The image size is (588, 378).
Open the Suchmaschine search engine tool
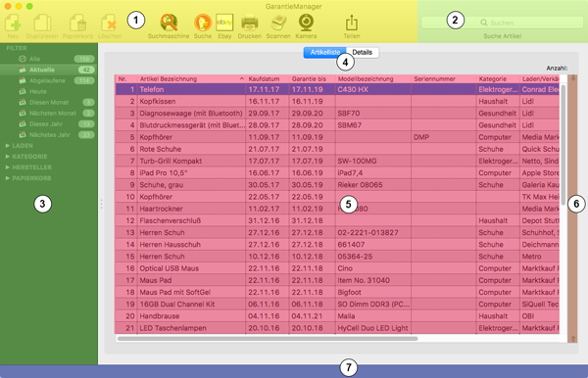click(x=169, y=23)
